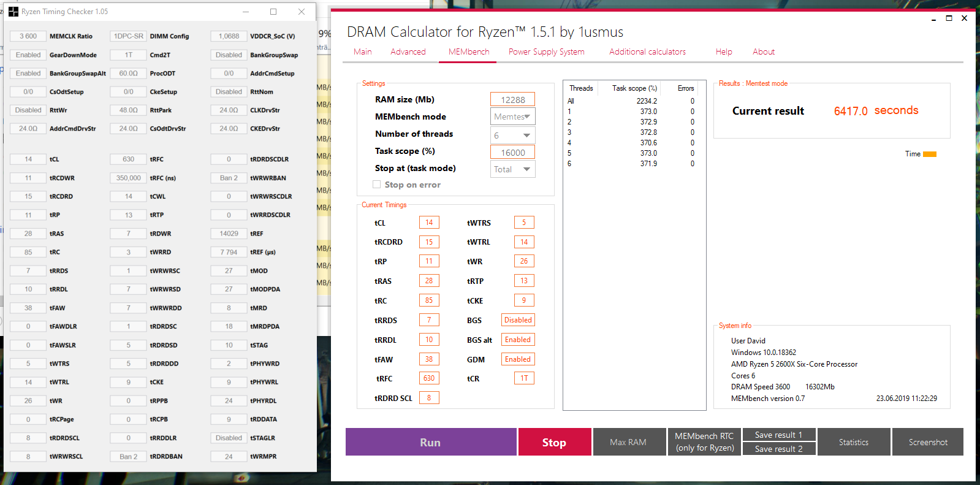Viewport: 980px width, 485px height.
Task: Expand the Number of threads dropdown
Action: [x=513, y=135]
